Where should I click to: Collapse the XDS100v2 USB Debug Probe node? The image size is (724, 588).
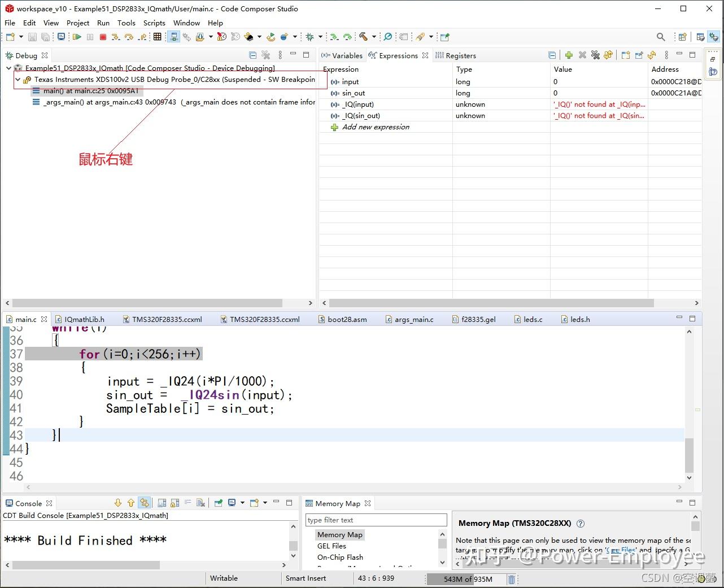point(18,80)
